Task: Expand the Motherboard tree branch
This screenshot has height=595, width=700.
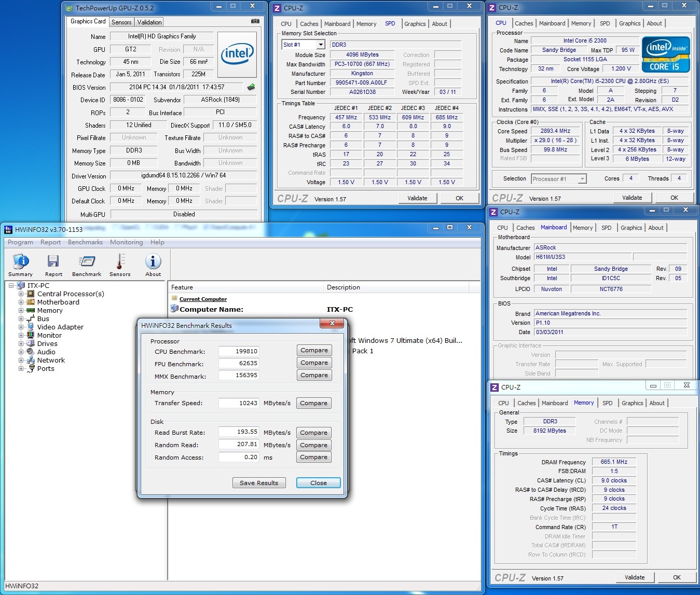Action: [21, 302]
